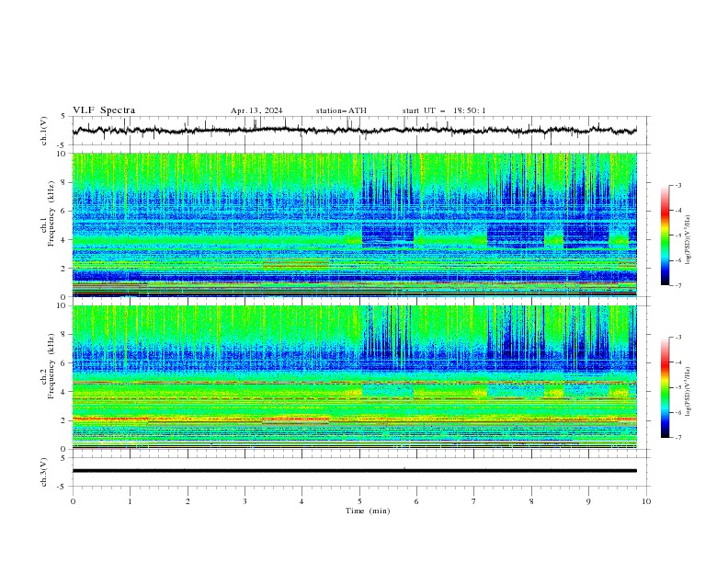
Task: Click the "-7" tick on ch.1 colorbar
Action: pos(678,286)
